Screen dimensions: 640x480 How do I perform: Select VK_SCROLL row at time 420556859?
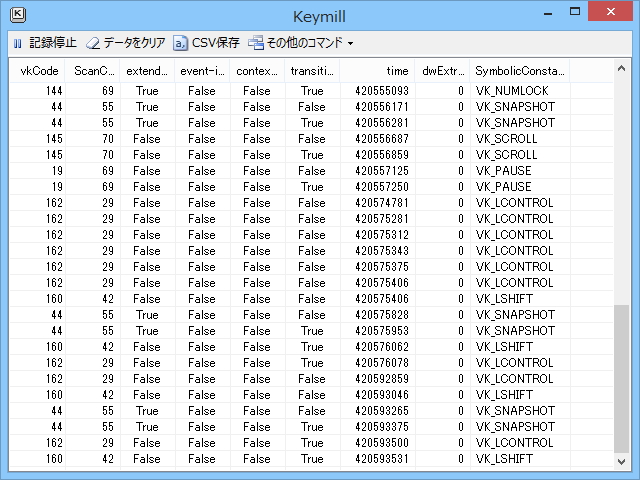click(x=311, y=155)
